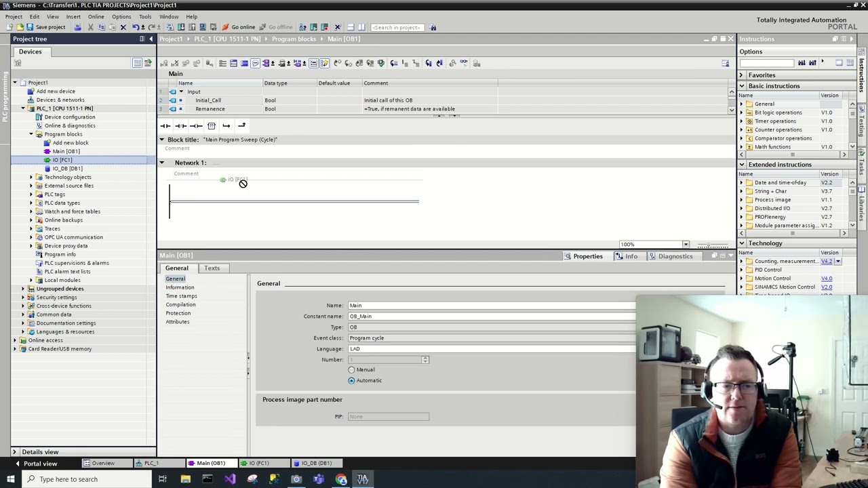
Task: Insert an output coil from favorites bar
Action: [x=196, y=125]
